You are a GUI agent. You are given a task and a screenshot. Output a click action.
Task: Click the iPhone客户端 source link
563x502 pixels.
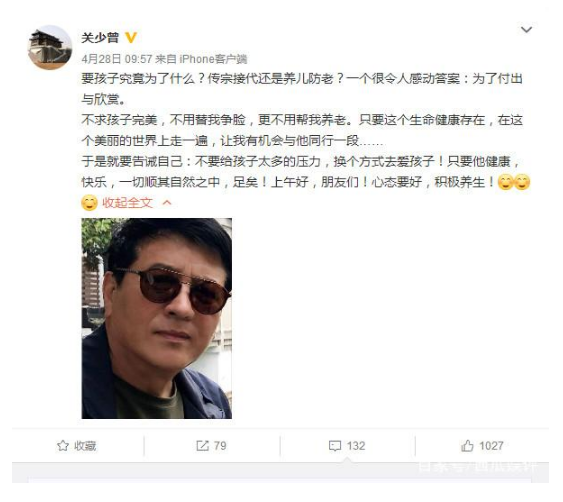[x=213, y=59]
